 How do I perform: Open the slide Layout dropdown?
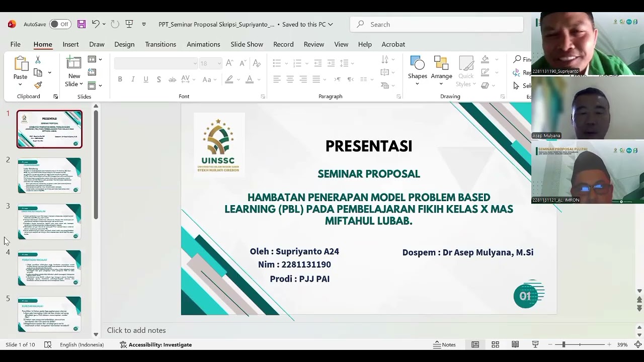(95, 59)
